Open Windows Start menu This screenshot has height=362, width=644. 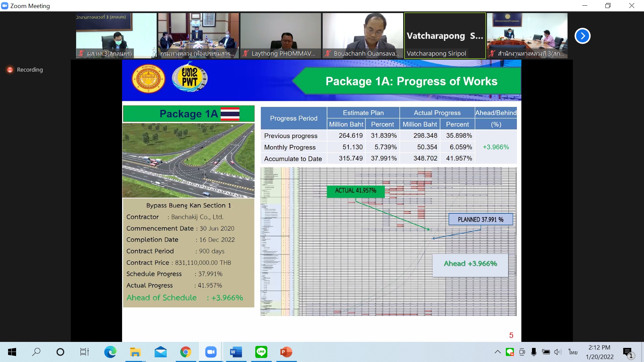coord(12,352)
